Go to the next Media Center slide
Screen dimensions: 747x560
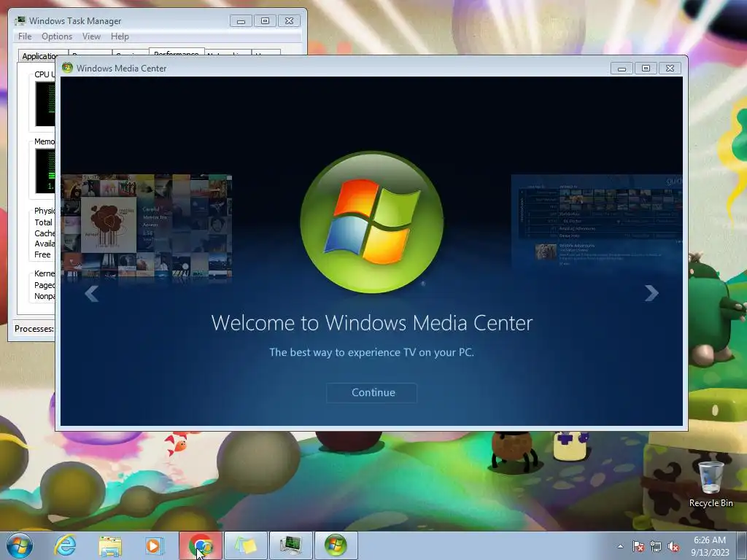point(651,293)
